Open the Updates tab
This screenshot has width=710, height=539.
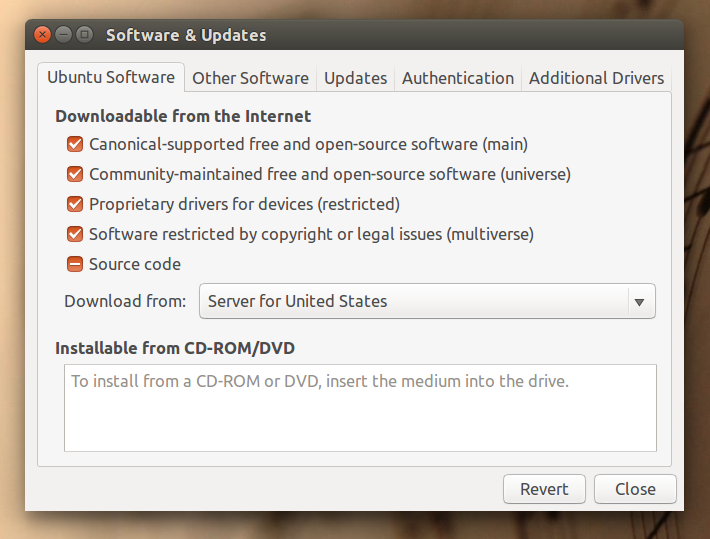[355, 78]
